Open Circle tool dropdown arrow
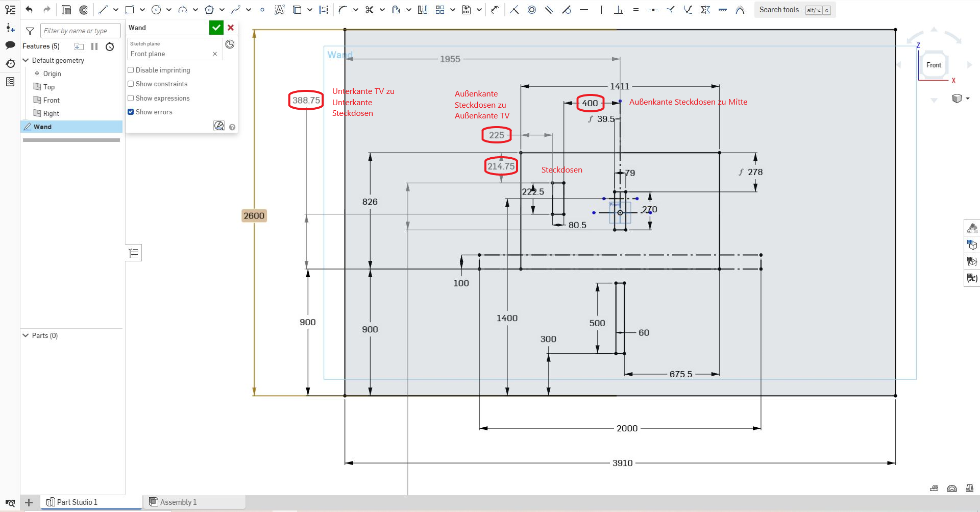 pyautogui.click(x=169, y=10)
